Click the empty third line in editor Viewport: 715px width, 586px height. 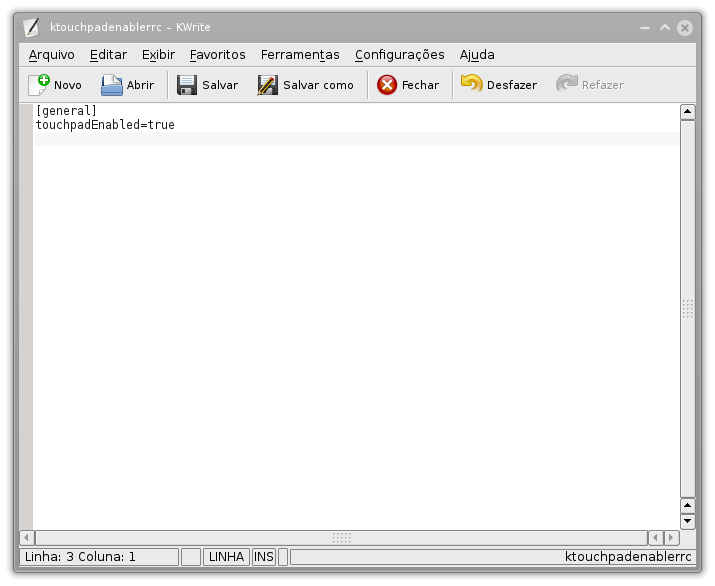(357, 139)
